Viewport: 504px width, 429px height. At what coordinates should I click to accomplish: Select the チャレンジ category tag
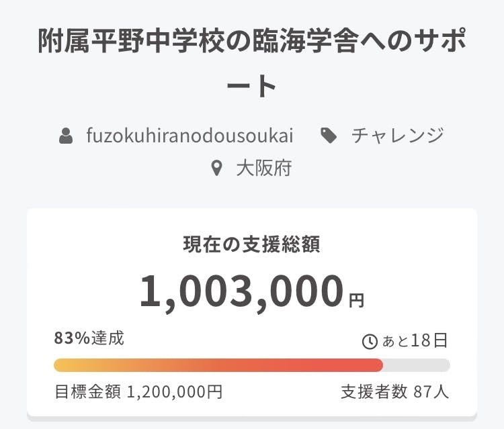tap(398, 136)
